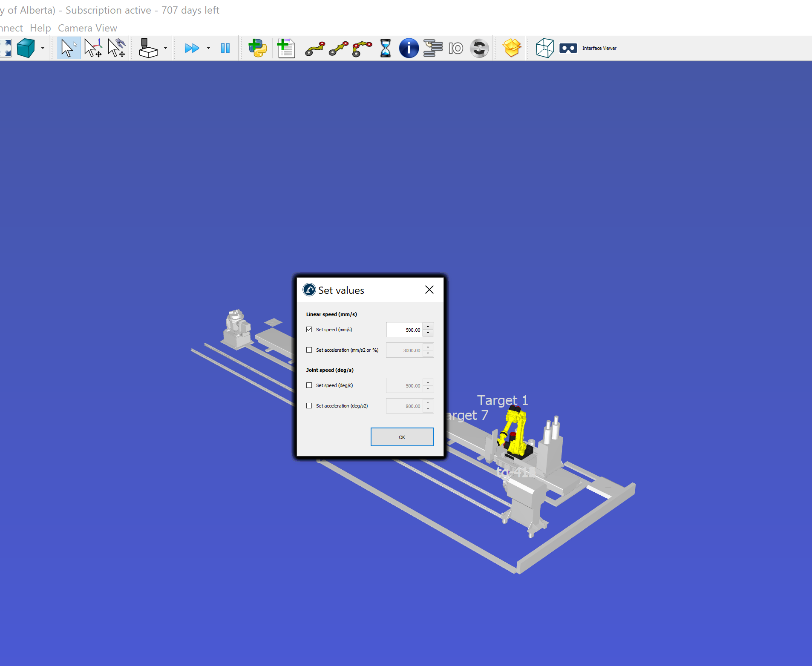
Task: Enable joint Set speed (deg/s) checkbox
Action: click(x=309, y=385)
